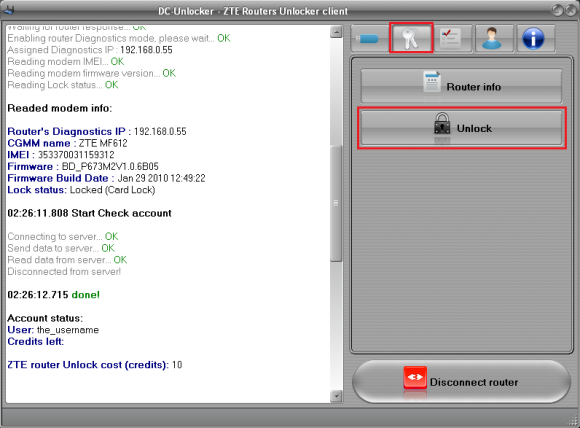Click the Start Check account log line

89,213
